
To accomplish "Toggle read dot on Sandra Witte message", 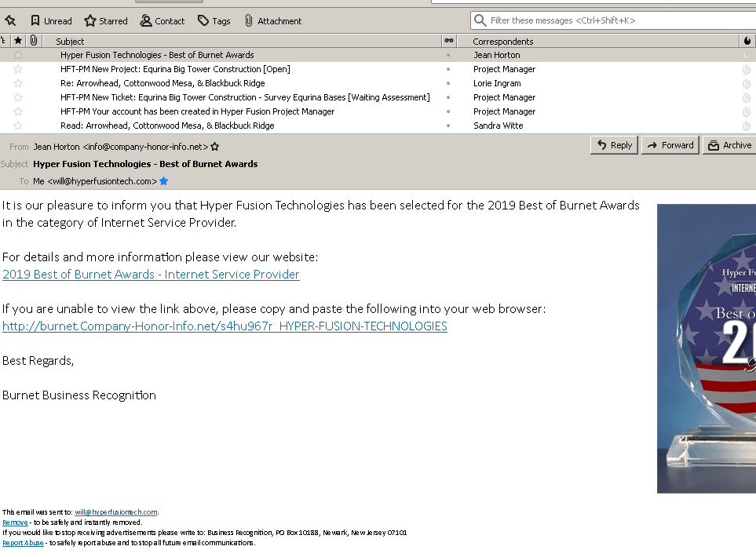I will 448,126.
